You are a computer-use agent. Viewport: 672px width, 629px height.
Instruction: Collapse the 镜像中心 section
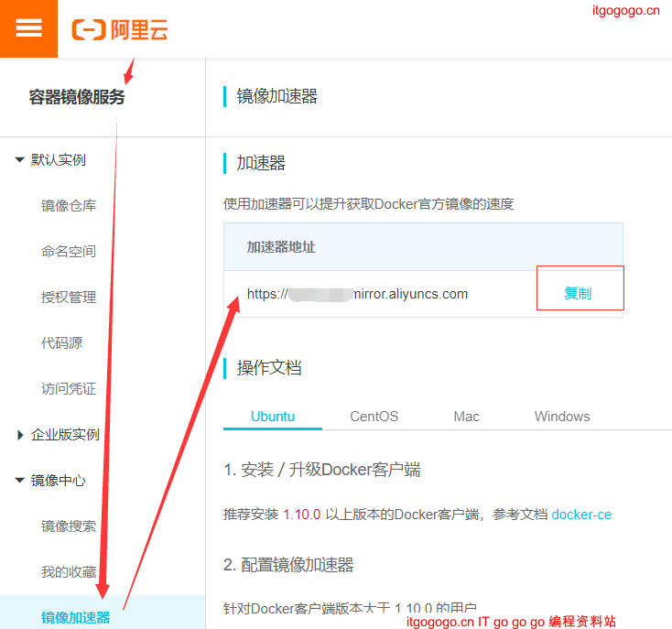click(20, 481)
